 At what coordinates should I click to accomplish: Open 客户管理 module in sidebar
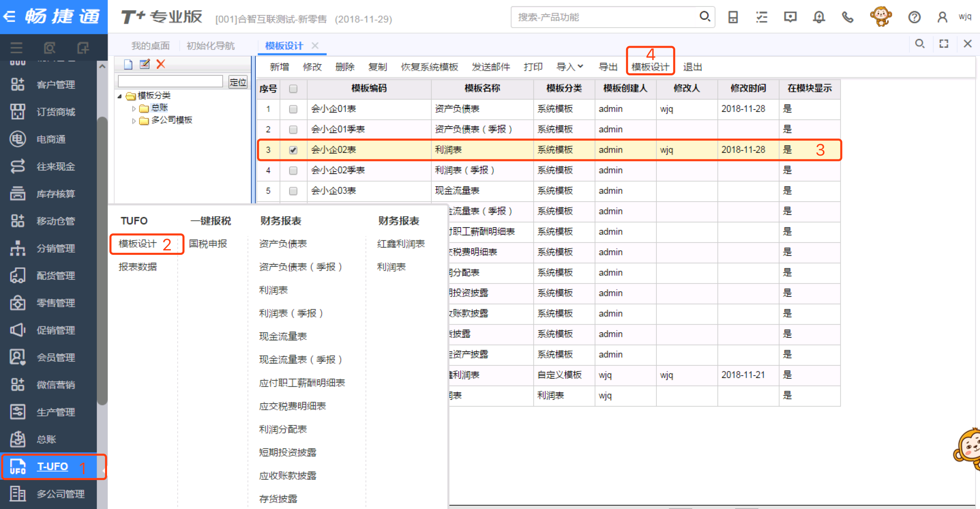click(48, 85)
